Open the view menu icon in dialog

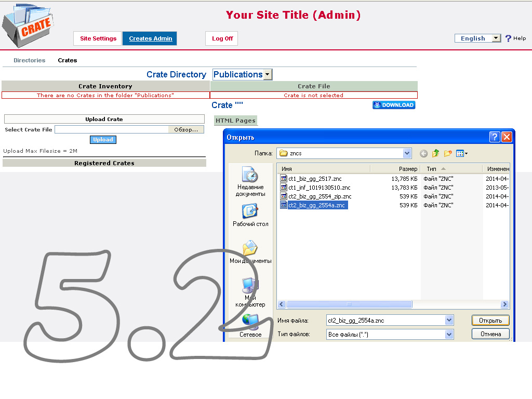point(461,153)
